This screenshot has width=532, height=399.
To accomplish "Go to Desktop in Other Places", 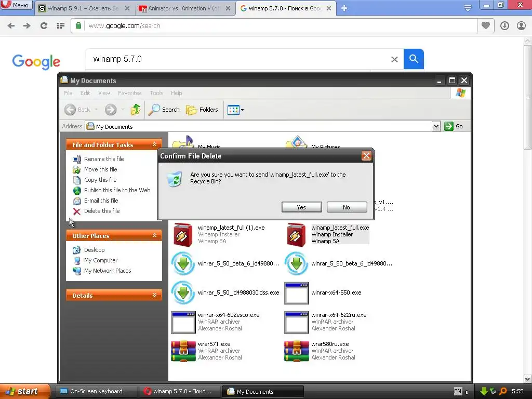I will pos(95,250).
